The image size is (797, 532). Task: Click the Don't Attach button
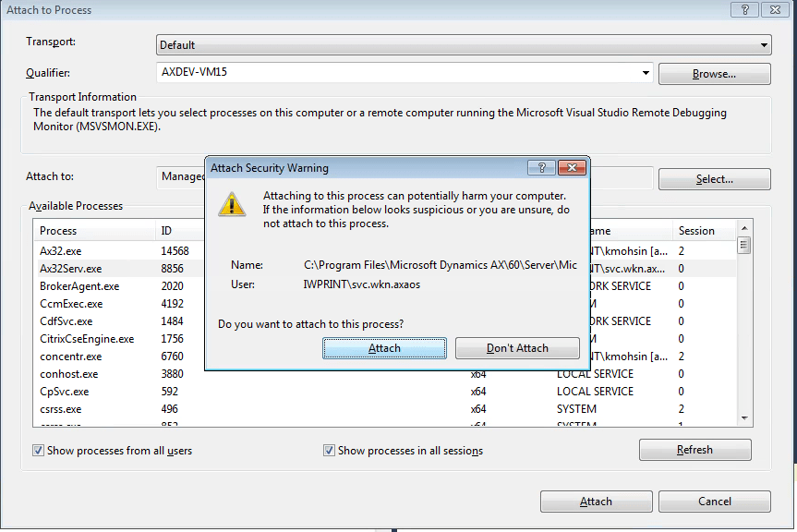[517, 348]
